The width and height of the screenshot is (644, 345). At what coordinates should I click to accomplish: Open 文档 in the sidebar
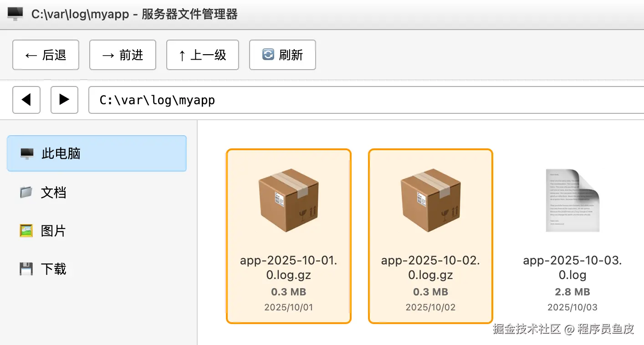click(53, 193)
